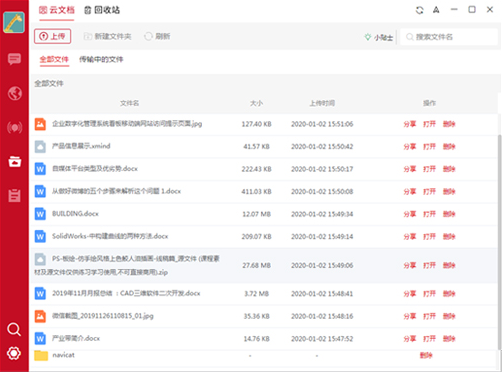Switch to the 云文档 tab

point(57,10)
